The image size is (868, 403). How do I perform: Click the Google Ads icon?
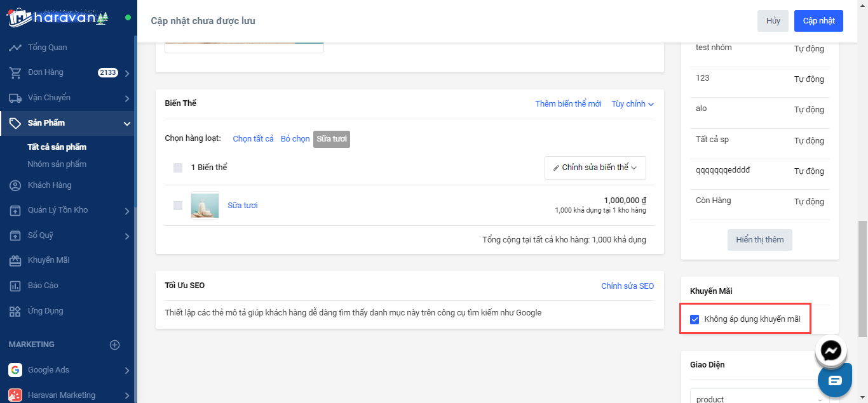15,370
